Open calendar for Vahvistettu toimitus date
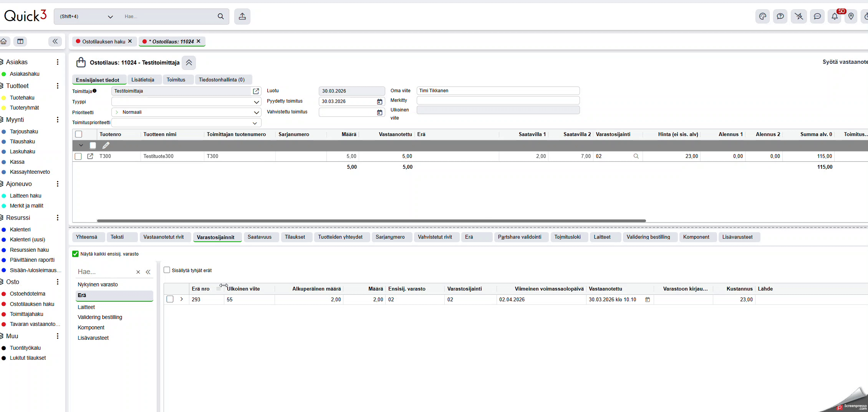This screenshot has height=412, width=868. pos(379,112)
